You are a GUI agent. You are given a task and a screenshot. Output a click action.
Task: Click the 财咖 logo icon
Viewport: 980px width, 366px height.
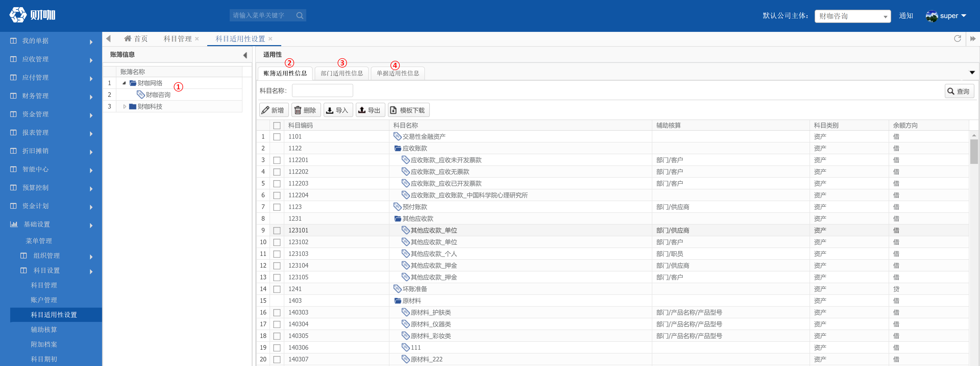18,15
